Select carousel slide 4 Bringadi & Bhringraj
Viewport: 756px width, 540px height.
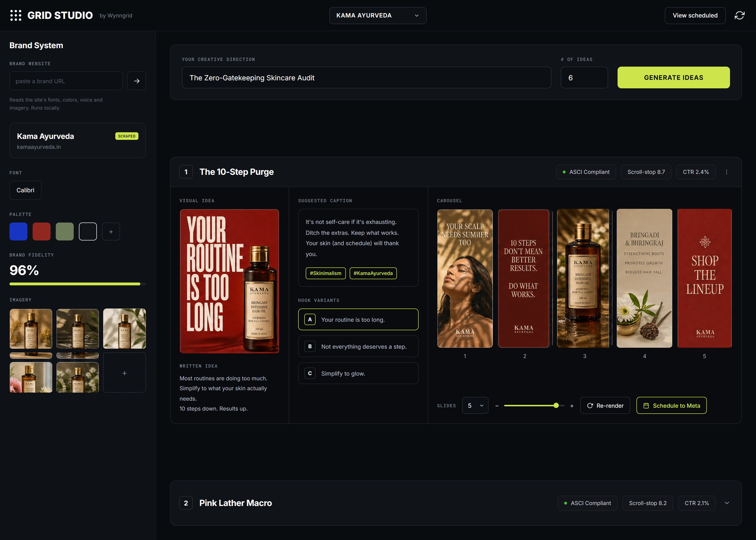(644, 278)
